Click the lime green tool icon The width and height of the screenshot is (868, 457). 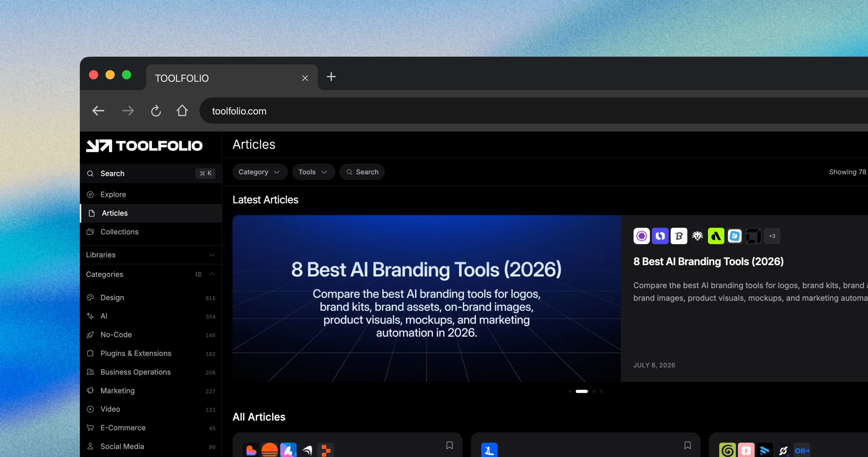pos(716,236)
